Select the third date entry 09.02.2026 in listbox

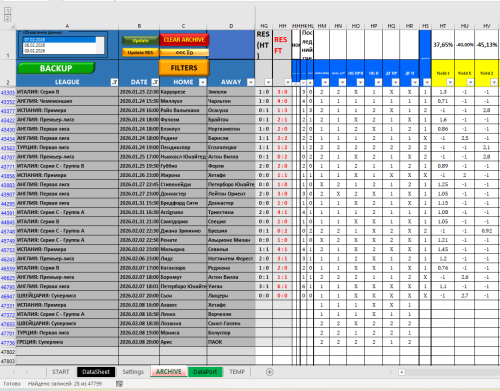[59, 51]
